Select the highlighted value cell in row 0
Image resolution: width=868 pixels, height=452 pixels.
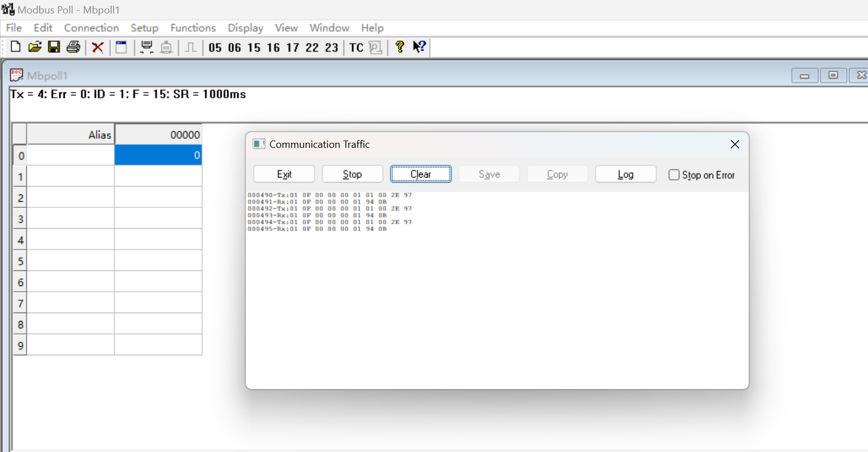[158, 155]
